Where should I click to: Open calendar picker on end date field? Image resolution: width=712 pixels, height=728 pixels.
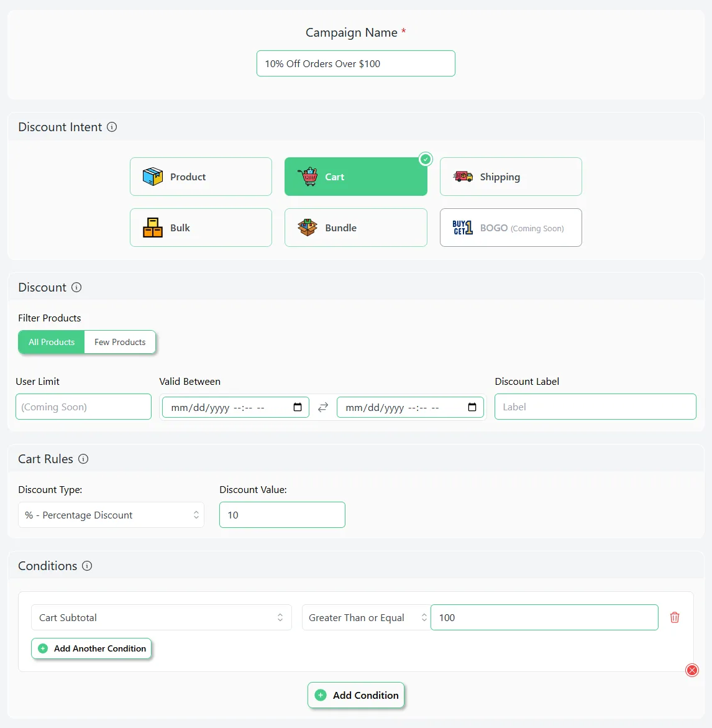pos(472,407)
